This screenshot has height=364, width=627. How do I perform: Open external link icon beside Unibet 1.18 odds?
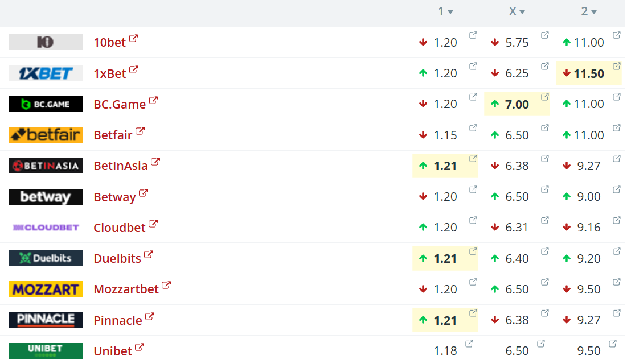[x=469, y=344]
